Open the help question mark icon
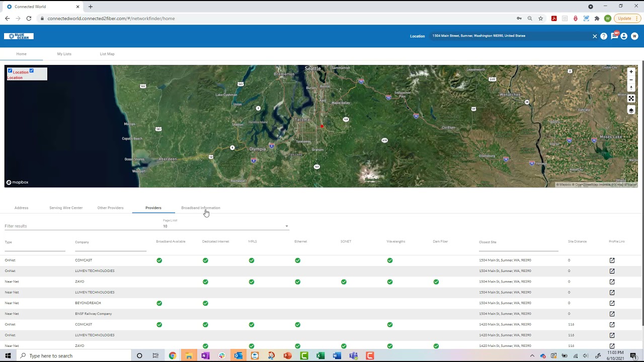644x362 pixels. tap(604, 36)
